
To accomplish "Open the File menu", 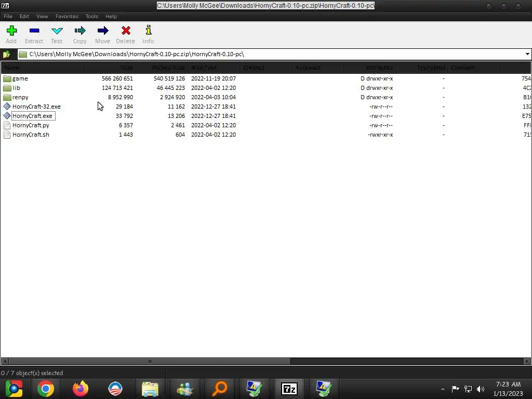I will [x=8, y=16].
